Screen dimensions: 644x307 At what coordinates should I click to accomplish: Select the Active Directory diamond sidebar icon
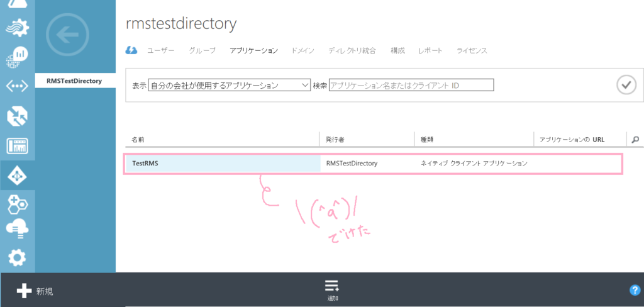17,176
